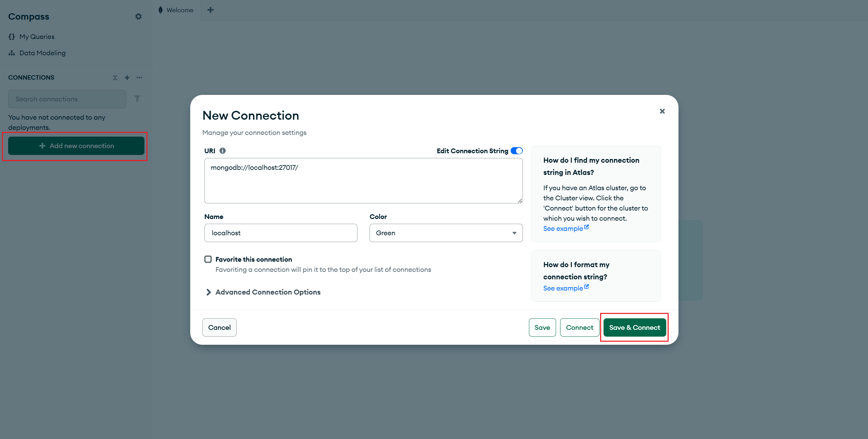Viewport: 868px width, 439px height.
Task: Click the Connect button
Action: click(x=579, y=327)
